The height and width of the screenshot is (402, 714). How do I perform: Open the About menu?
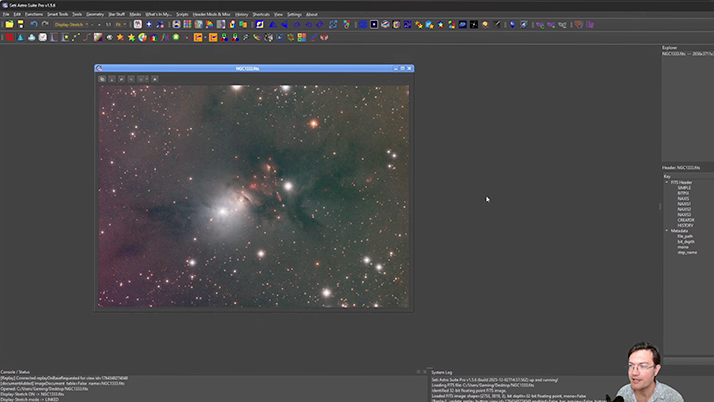[311, 14]
